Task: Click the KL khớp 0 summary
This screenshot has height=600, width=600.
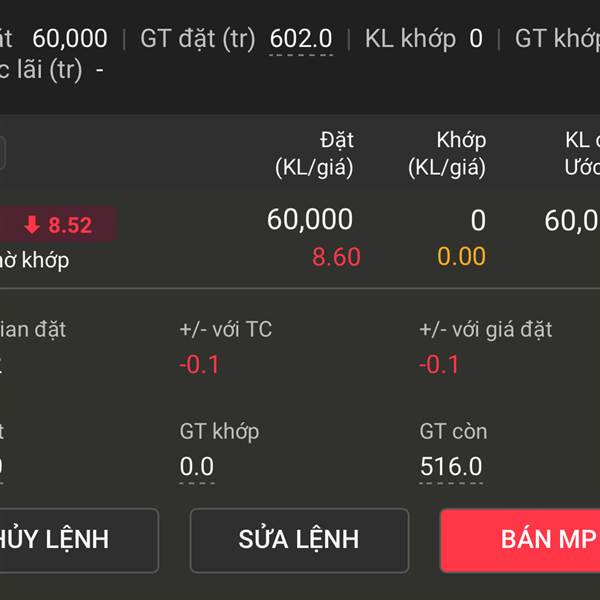Action: tap(424, 39)
